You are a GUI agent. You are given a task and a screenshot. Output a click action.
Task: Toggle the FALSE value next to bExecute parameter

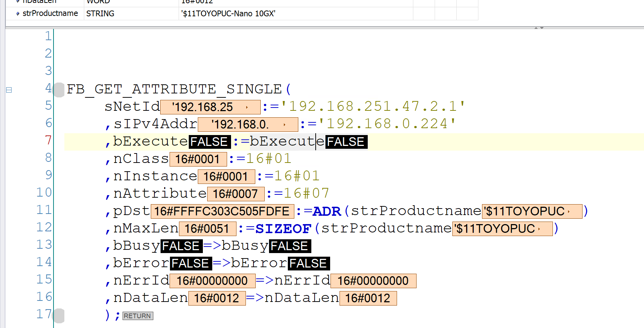[x=209, y=142]
